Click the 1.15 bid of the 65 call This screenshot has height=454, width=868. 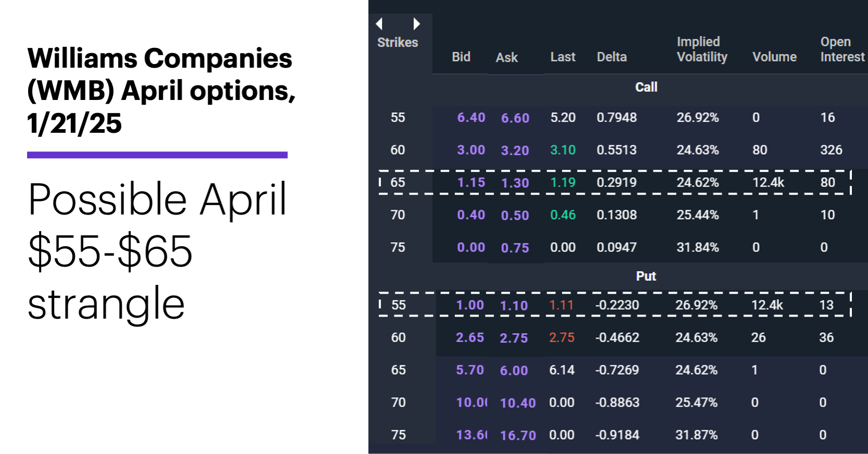point(470,182)
